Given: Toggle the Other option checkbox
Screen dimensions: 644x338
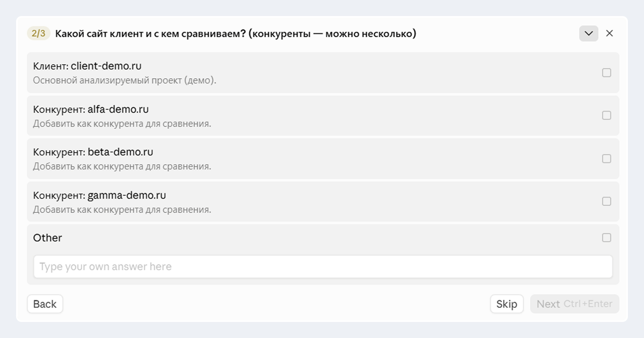Looking at the screenshot, I should (606, 238).
